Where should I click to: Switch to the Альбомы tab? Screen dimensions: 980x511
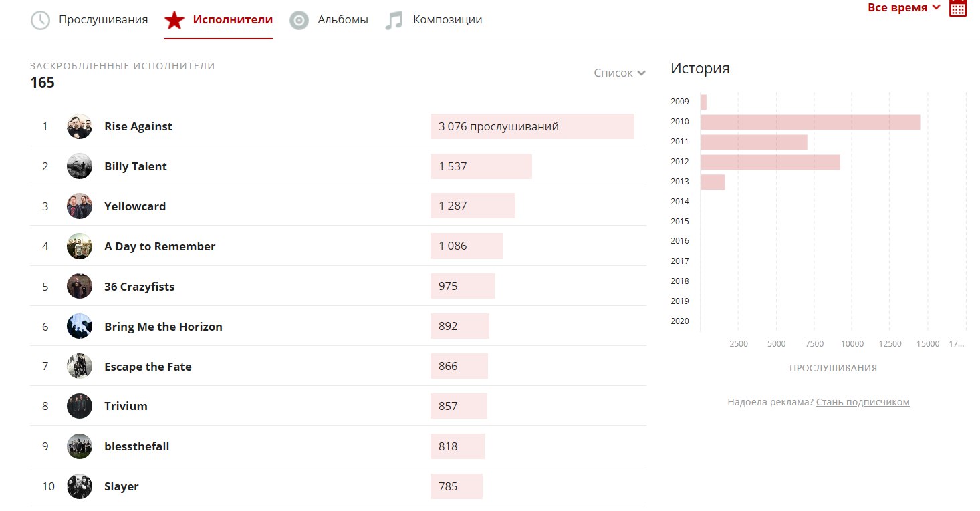coord(343,19)
